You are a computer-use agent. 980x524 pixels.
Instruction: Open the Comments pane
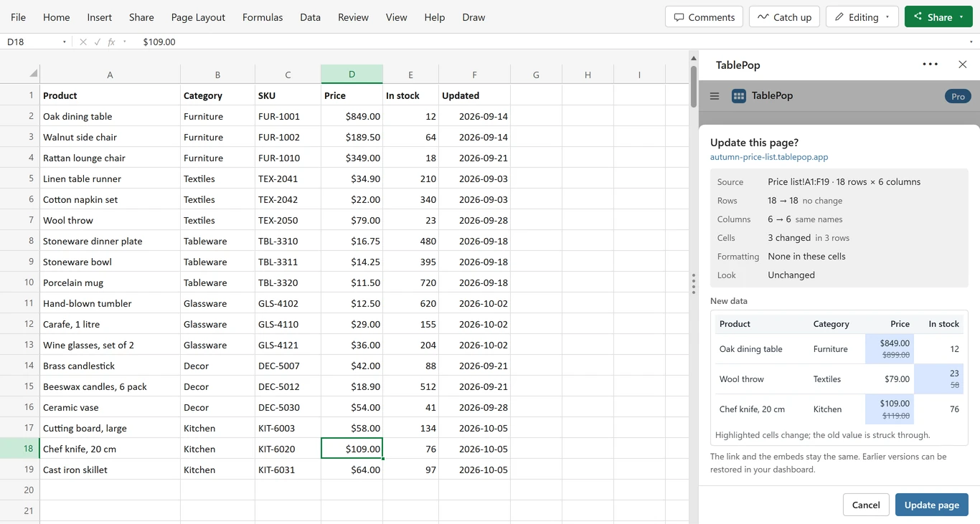coord(705,17)
